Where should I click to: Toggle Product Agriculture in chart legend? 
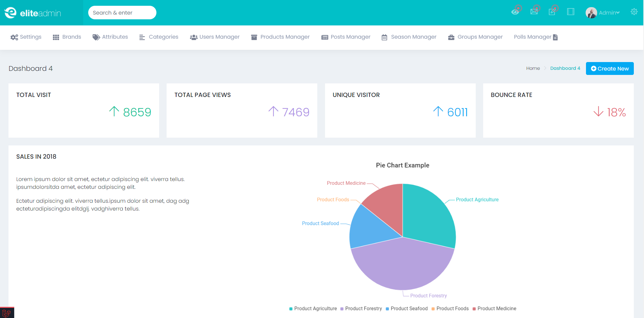[313, 309]
